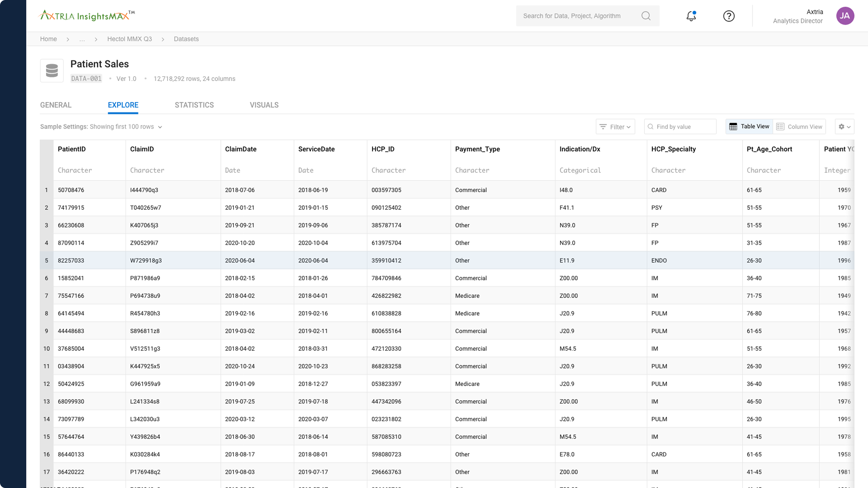868x488 pixels.
Task: Switch to Column View
Action: pyautogui.click(x=799, y=126)
